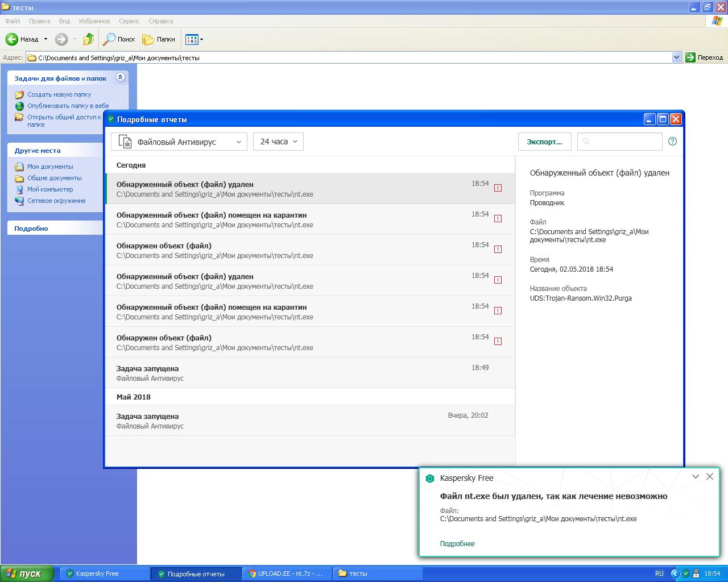Expand the address bar dropdown arrow
This screenshot has height=582, width=728.
pos(676,57)
